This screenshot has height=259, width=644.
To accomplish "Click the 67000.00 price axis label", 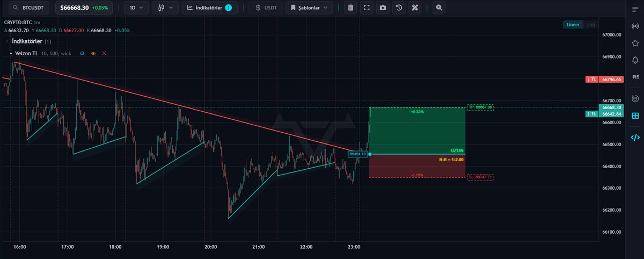I will (x=612, y=35).
